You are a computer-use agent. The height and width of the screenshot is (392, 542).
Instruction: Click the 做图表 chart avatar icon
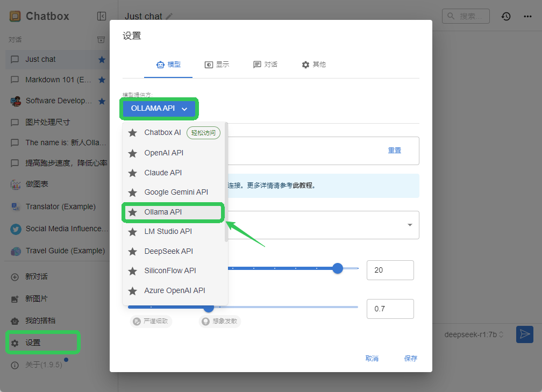click(x=16, y=184)
